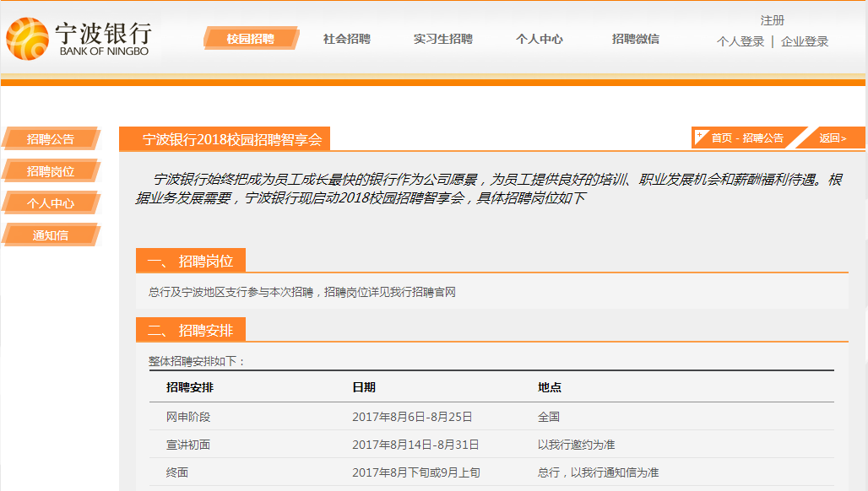
Task: Open the 招聘微信 menu item
Action: 636,39
